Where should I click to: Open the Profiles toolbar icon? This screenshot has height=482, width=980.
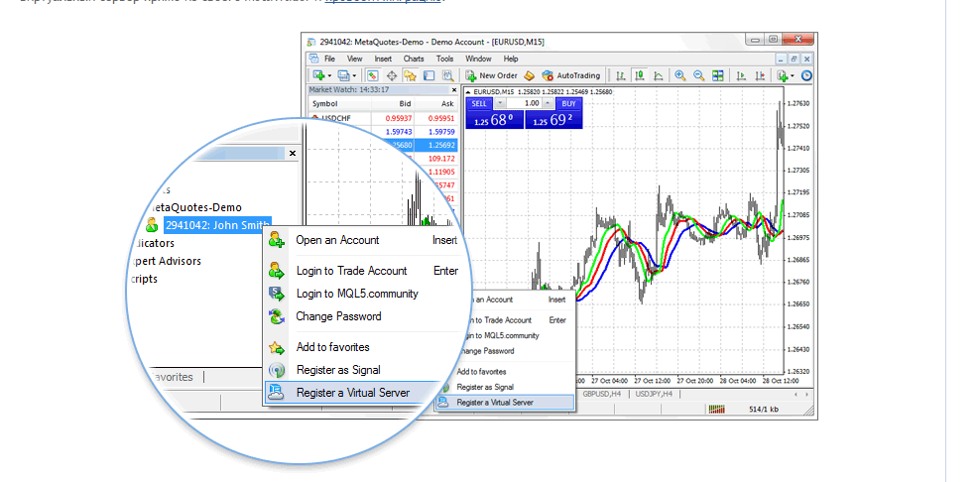pyautogui.click(x=343, y=75)
